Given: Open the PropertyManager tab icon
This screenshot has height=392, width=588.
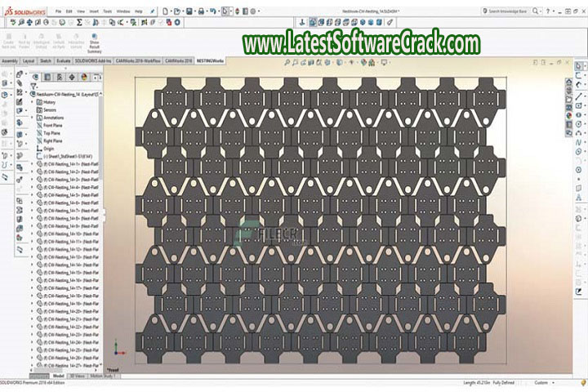Looking at the screenshot, I should coord(47,78).
